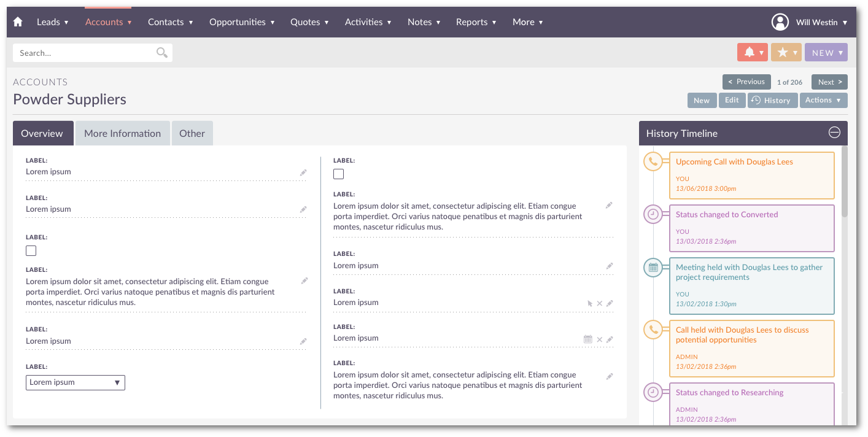Expand the Actions dropdown

(x=823, y=100)
